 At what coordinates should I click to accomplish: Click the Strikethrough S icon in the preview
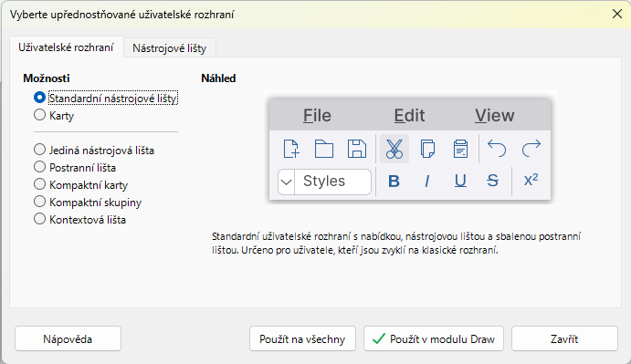(492, 182)
